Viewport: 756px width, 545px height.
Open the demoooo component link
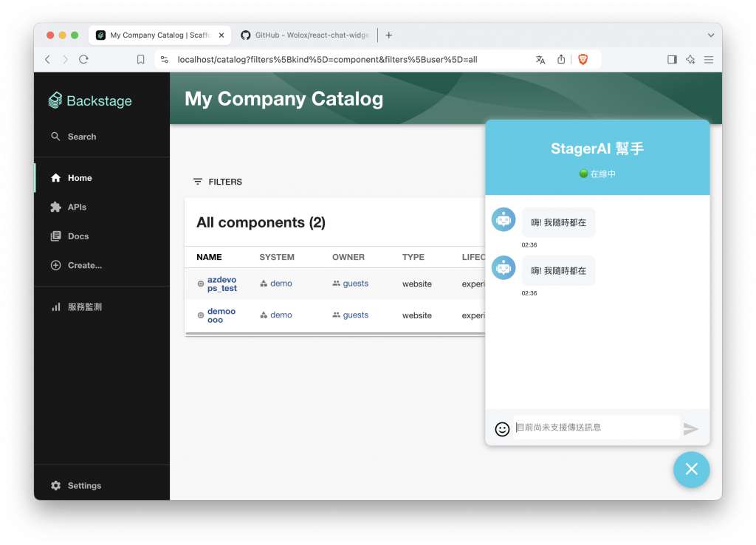pyautogui.click(x=221, y=315)
